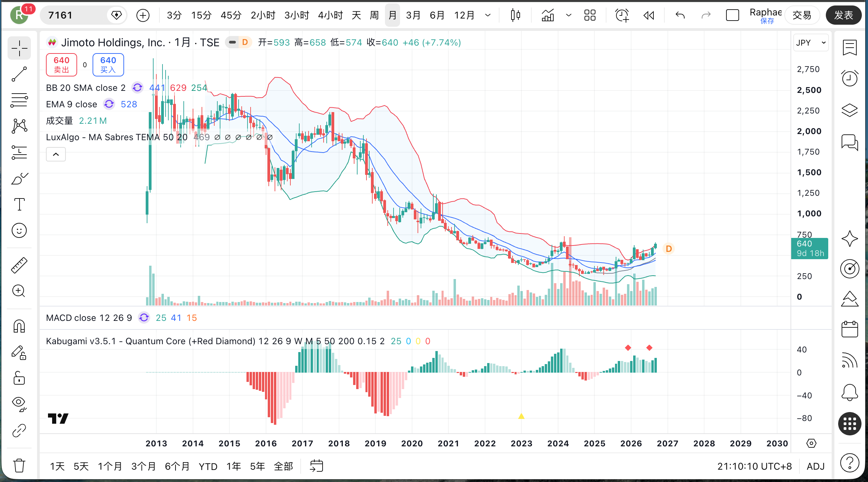Expand the indicator favorites dropdown arrow

point(569,15)
